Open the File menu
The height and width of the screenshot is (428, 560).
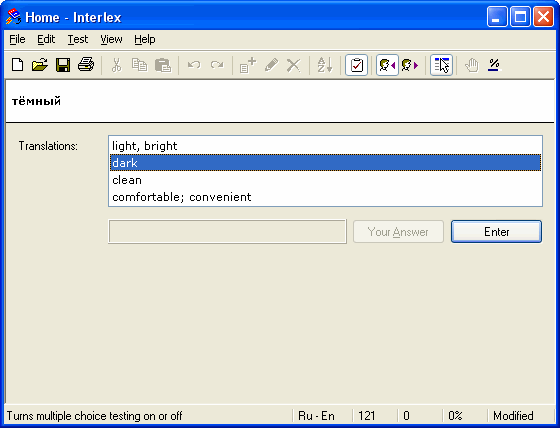coord(17,39)
